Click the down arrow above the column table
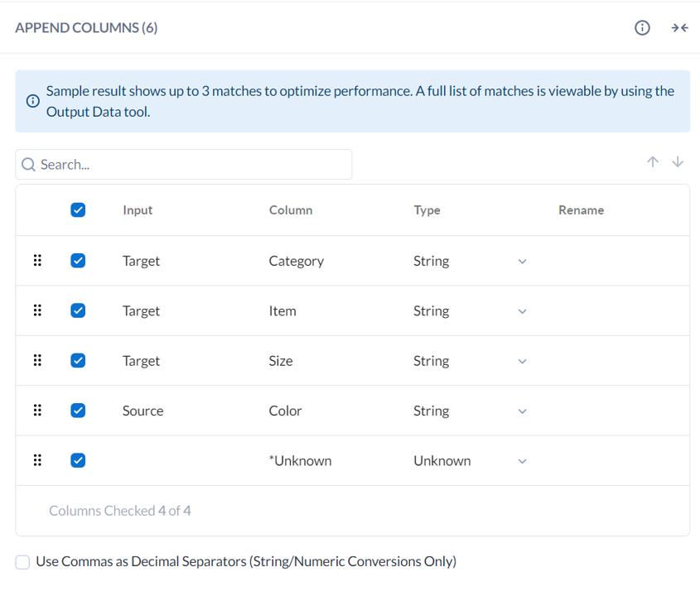The image size is (700, 596). 678,161
